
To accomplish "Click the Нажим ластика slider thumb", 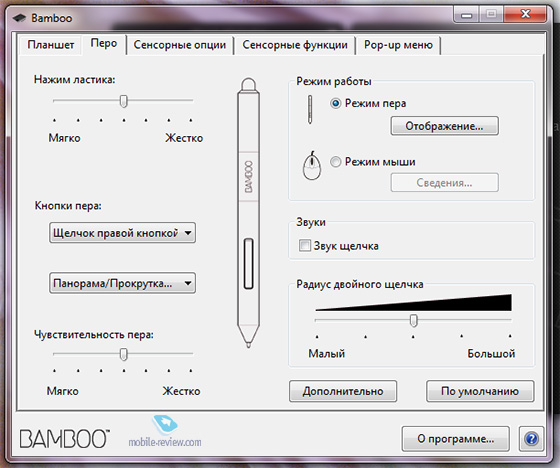I will coord(124,101).
